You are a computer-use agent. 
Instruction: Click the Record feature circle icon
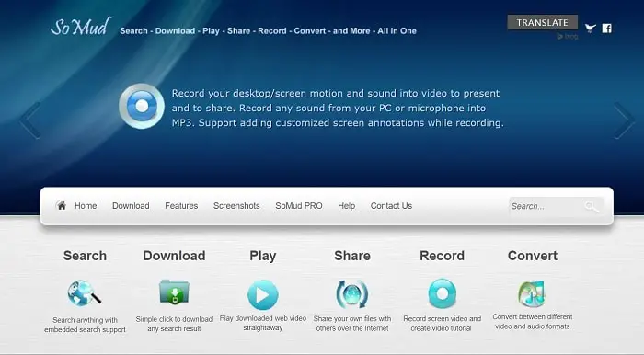[x=442, y=293]
